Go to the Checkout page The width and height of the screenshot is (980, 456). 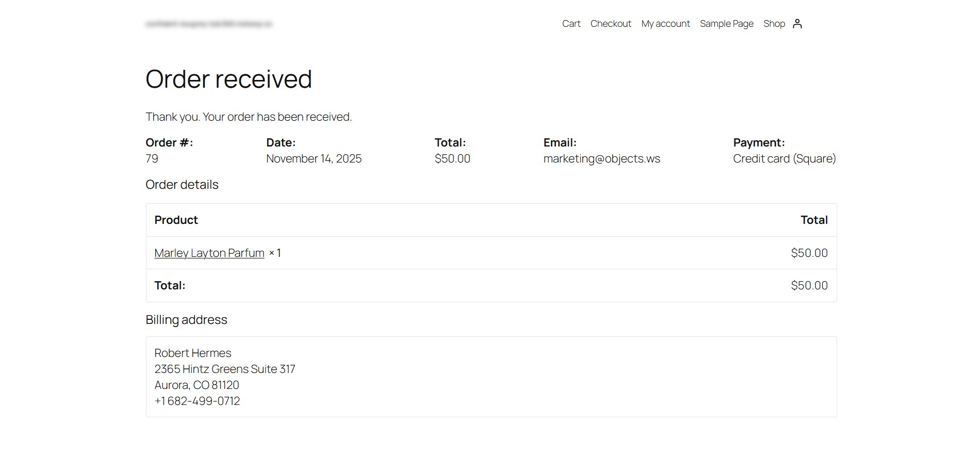pos(611,24)
